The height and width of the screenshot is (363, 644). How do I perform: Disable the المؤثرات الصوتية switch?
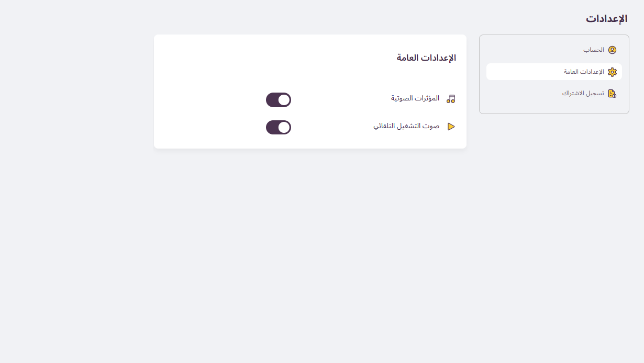click(x=279, y=100)
